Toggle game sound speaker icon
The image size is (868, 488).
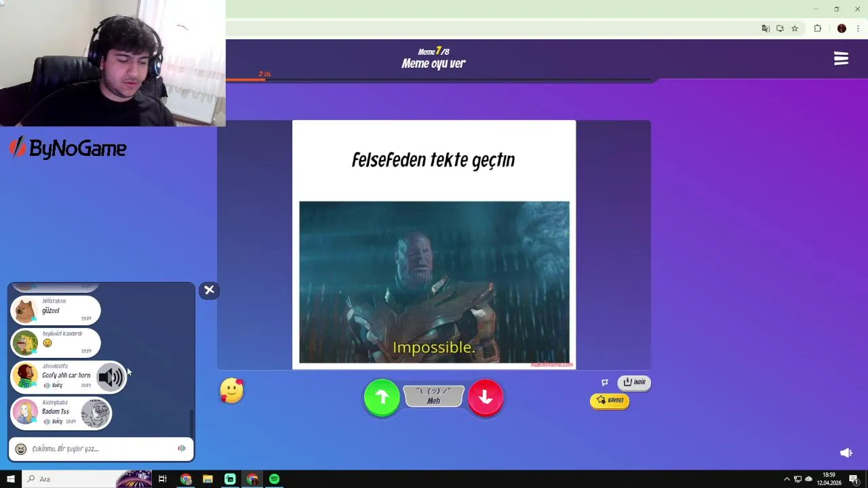846,453
